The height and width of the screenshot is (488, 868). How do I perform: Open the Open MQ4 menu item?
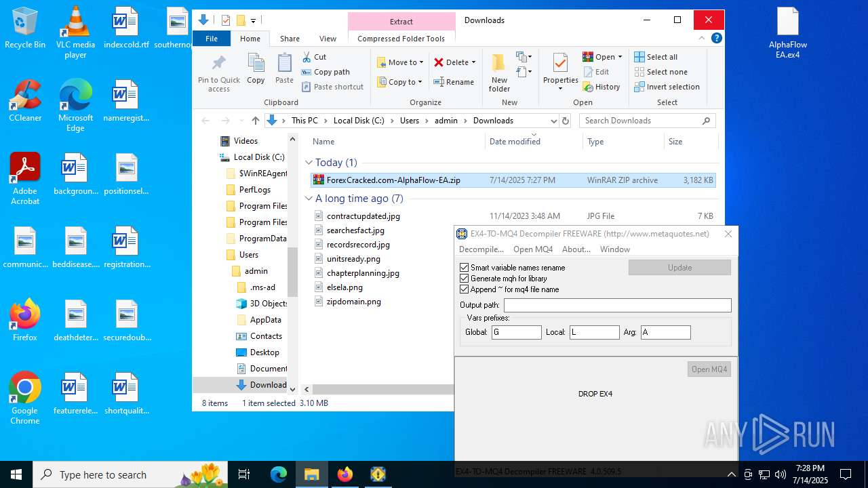(x=533, y=249)
